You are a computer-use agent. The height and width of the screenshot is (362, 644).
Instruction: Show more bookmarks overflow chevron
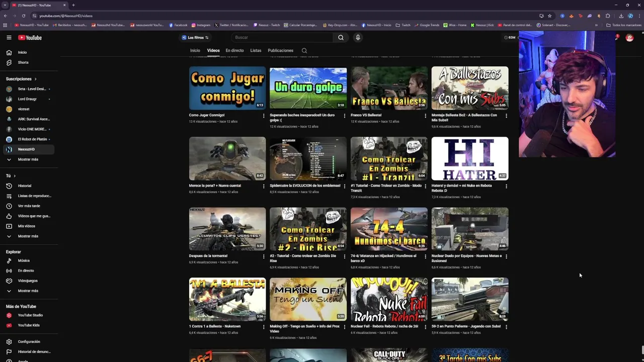(x=596, y=25)
